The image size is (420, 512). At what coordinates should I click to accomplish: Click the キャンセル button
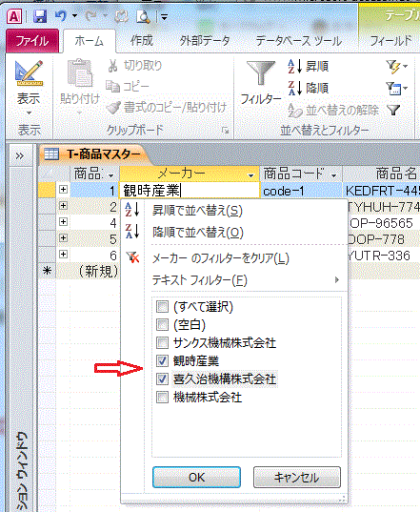[x=297, y=478]
